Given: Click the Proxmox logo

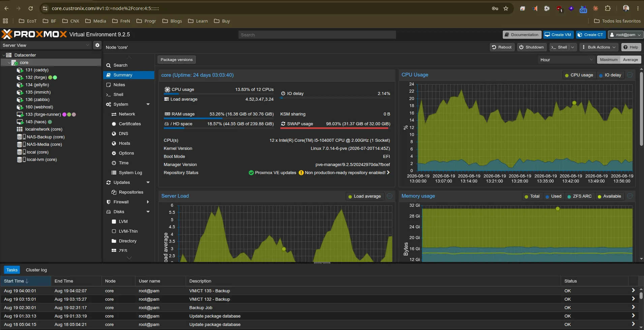Looking at the screenshot, I should coord(34,34).
